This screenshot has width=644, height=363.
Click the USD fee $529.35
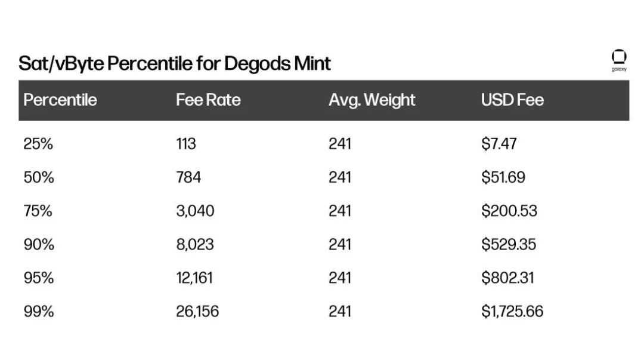click(x=509, y=245)
